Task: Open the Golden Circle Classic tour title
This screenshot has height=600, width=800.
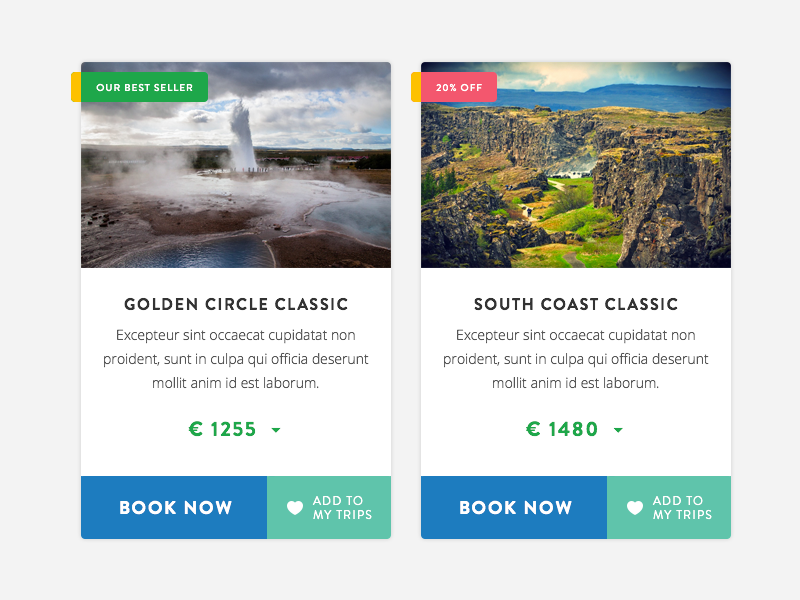Action: tap(235, 304)
